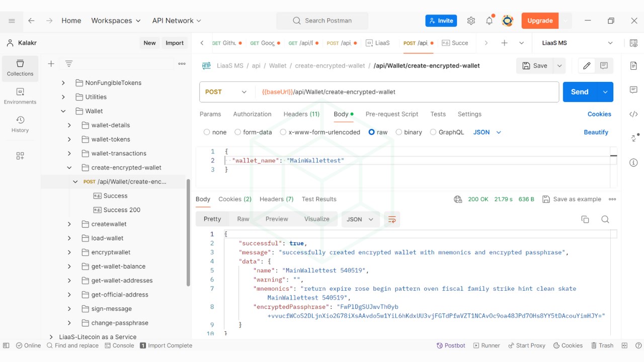Viewport: 644px width, 362px height.
Task: Open Postman settings gear
Action: click(x=471, y=21)
